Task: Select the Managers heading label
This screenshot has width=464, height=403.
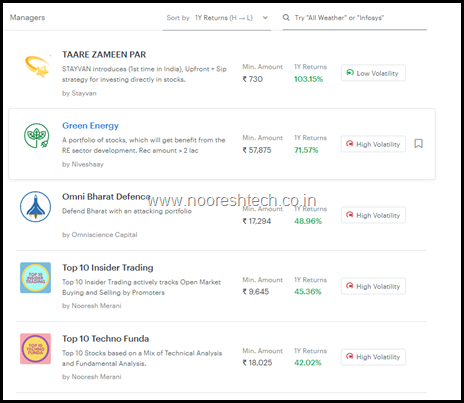Action: pos(27,18)
